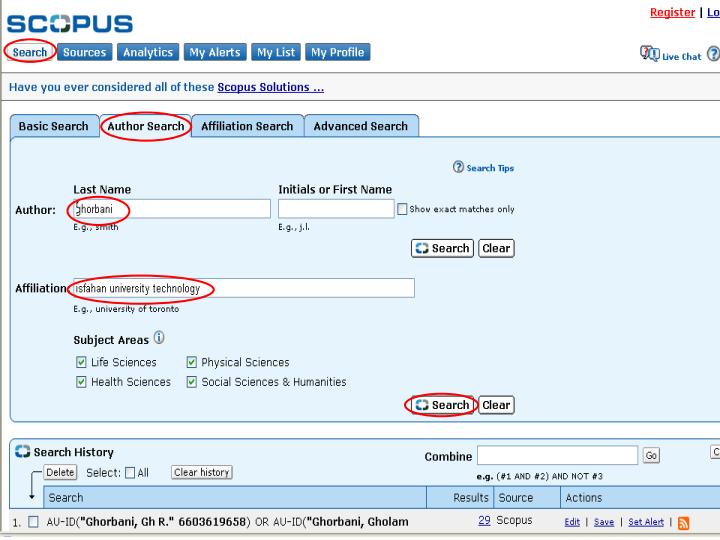Click the Search column header in history table

pos(235,498)
